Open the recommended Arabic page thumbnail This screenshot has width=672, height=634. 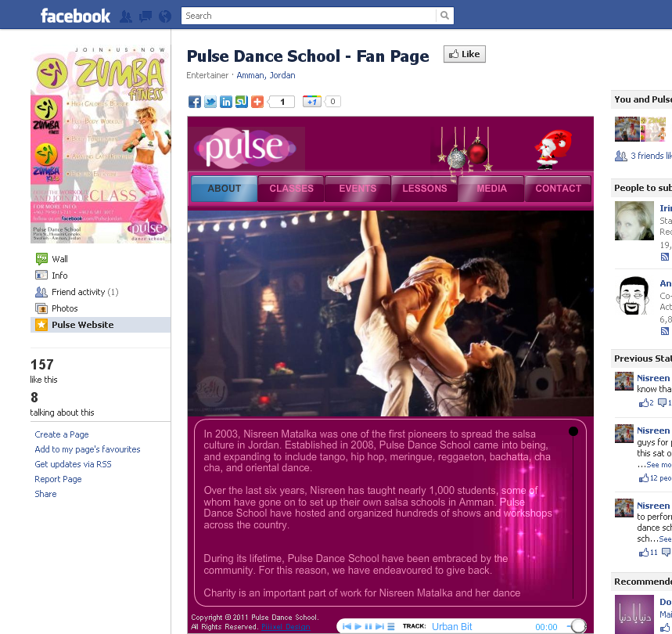pos(634,614)
